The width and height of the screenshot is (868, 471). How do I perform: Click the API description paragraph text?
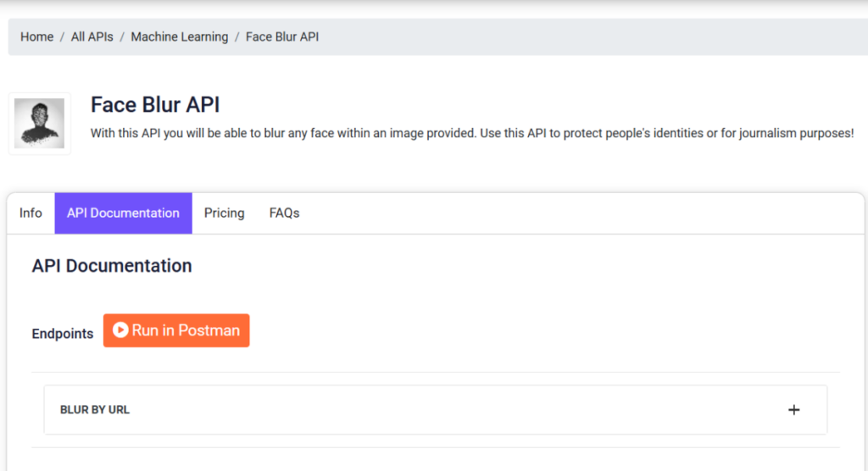tap(472, 133)
